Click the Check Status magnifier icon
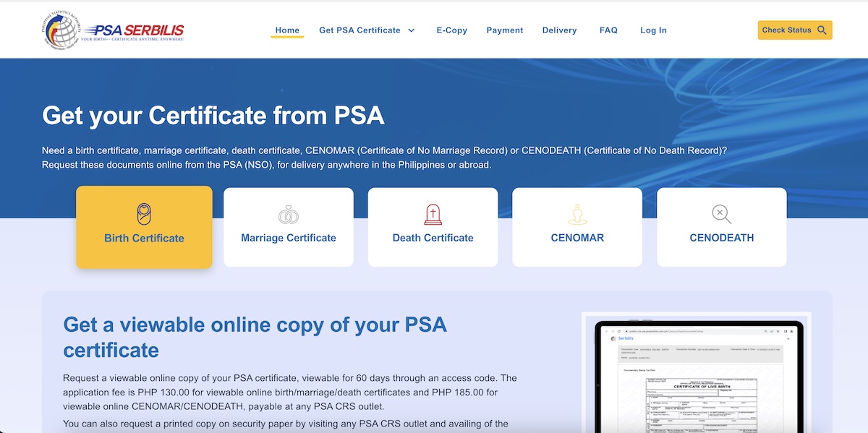This screenshot has height=433, width=868. 822,30
